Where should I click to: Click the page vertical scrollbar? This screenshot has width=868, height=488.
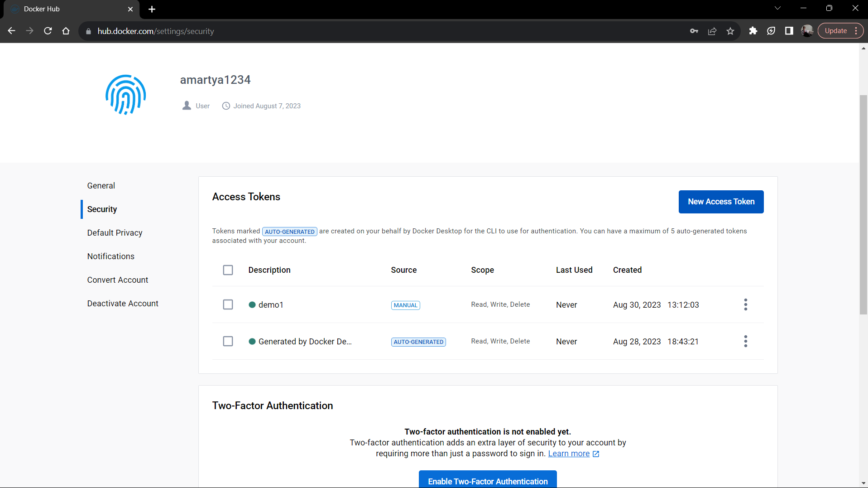coord(863,204)
